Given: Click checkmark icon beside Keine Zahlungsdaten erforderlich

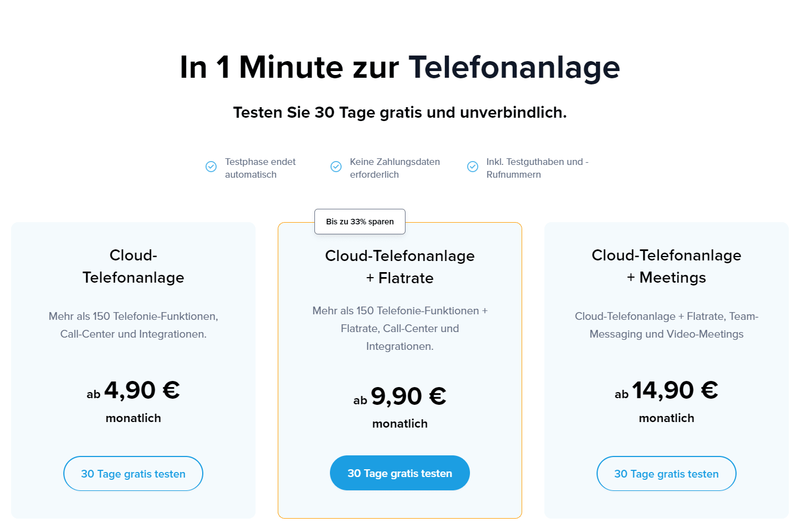Looking at the screenshot, I should tap(336, 167).
